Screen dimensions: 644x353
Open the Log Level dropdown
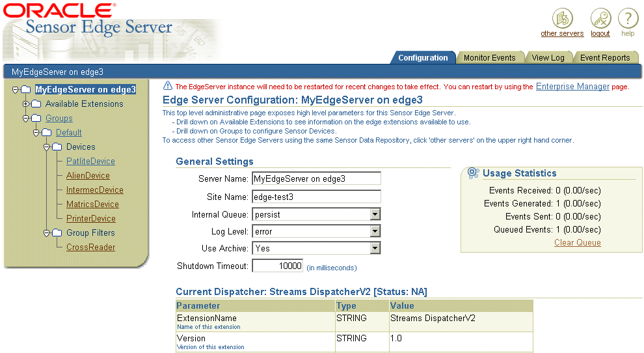click(x=375, y=231)
